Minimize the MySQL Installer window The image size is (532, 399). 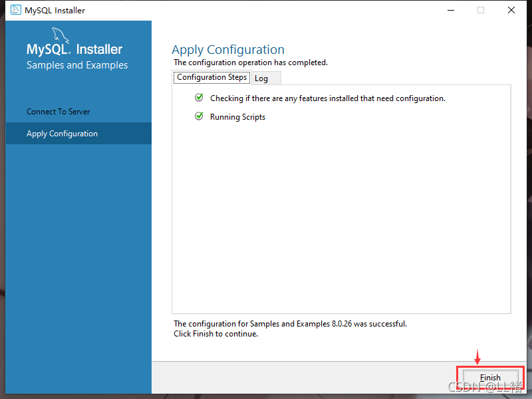pyautogui.click(x=451, y=10)
